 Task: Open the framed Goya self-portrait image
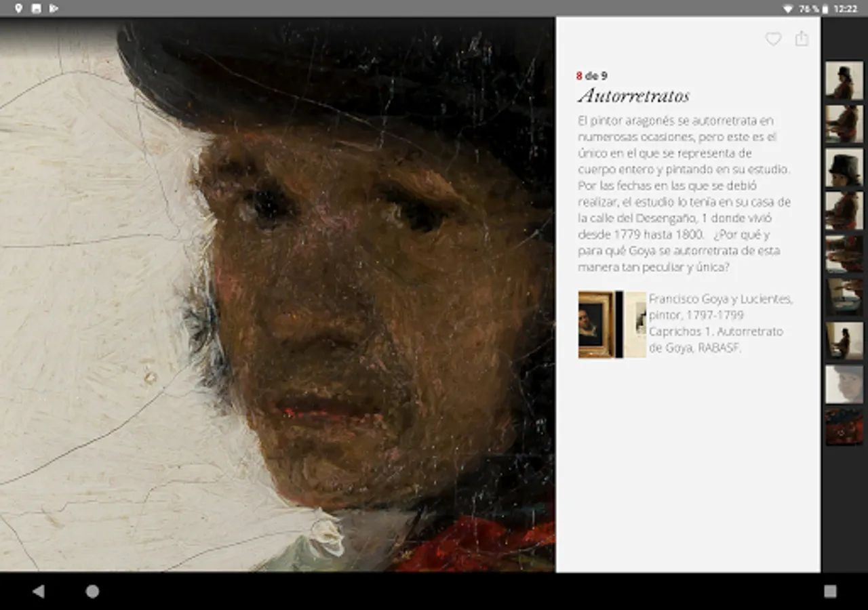(x=596, y=325)
